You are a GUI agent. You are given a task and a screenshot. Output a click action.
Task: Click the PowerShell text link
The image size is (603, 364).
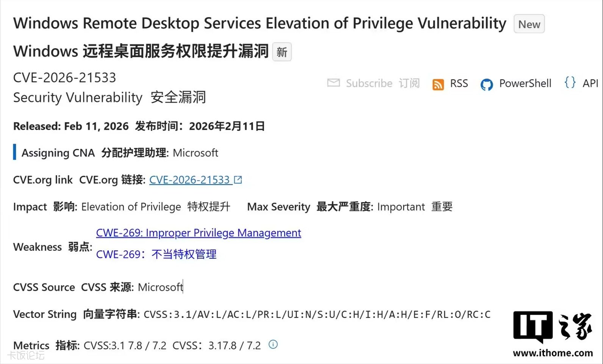coord(525,83)
